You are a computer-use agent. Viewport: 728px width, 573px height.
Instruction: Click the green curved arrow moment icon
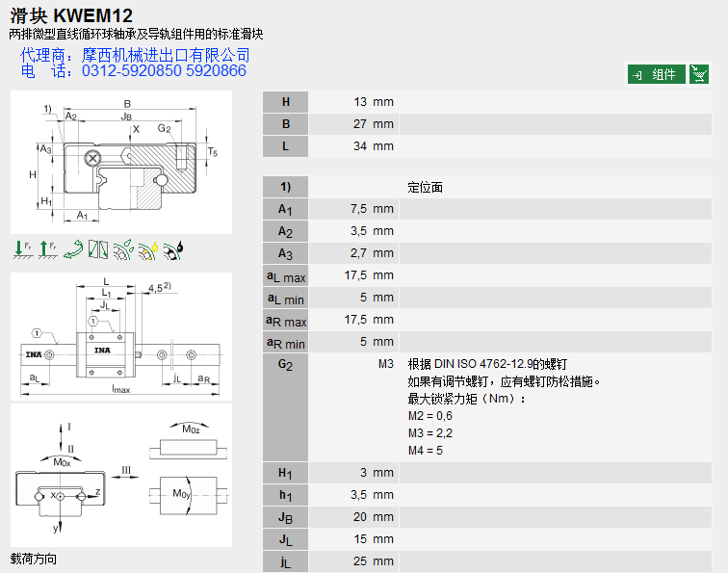72,249
